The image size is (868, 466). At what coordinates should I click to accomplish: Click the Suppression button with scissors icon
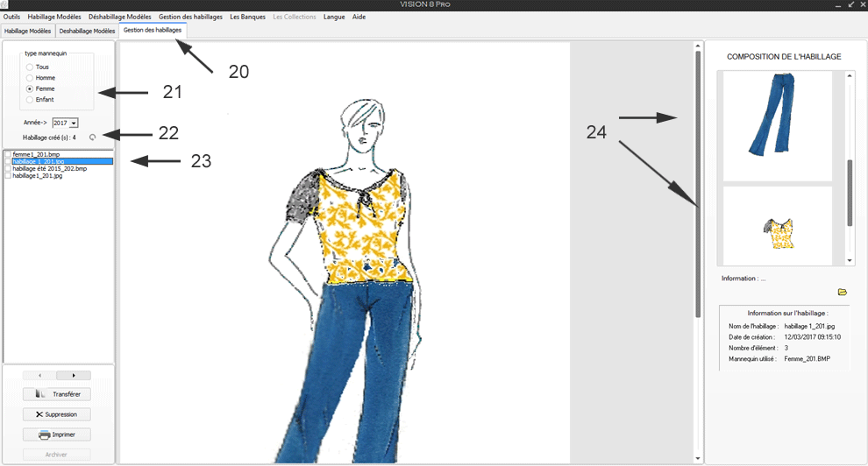click(x=57, y=414)
